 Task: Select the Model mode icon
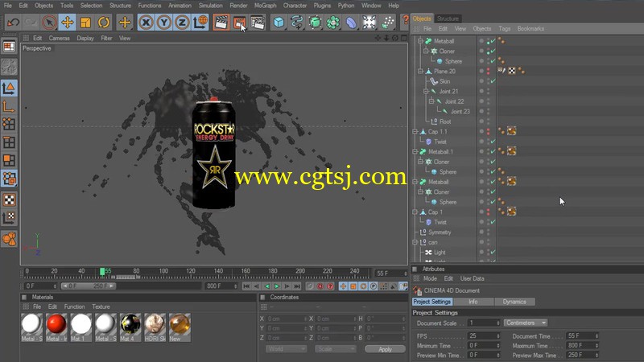[x=9, y=88]
